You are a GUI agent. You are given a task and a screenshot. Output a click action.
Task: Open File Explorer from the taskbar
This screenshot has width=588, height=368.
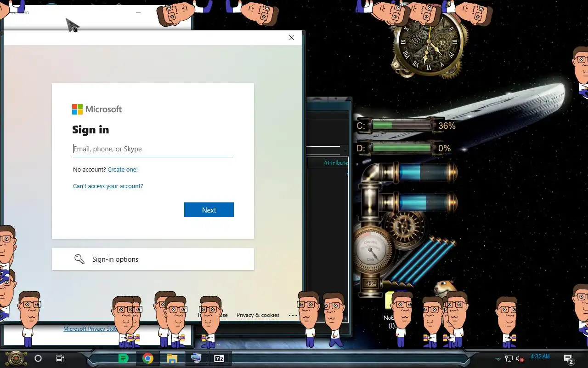pyautogui.click(x=172, y=358)
